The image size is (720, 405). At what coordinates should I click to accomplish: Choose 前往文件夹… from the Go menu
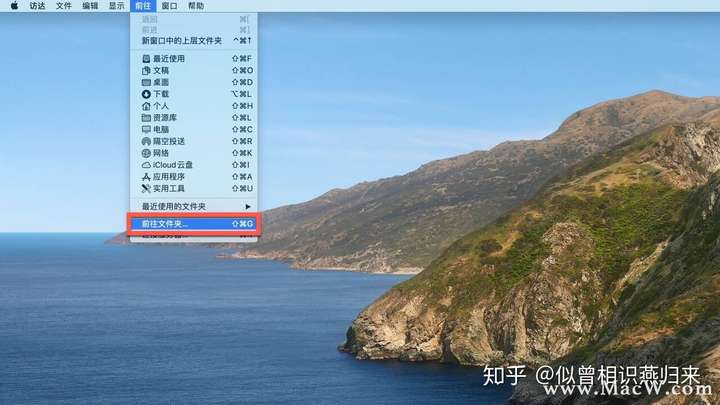click(193, 224)
